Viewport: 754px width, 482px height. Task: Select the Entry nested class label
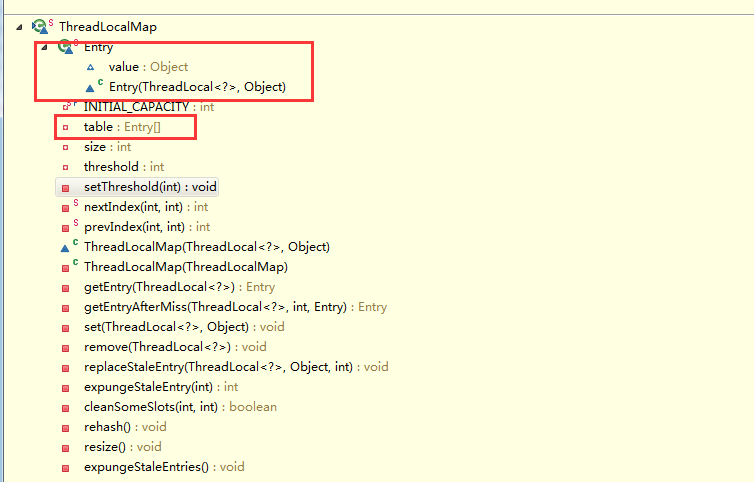(x=98, y=47)
